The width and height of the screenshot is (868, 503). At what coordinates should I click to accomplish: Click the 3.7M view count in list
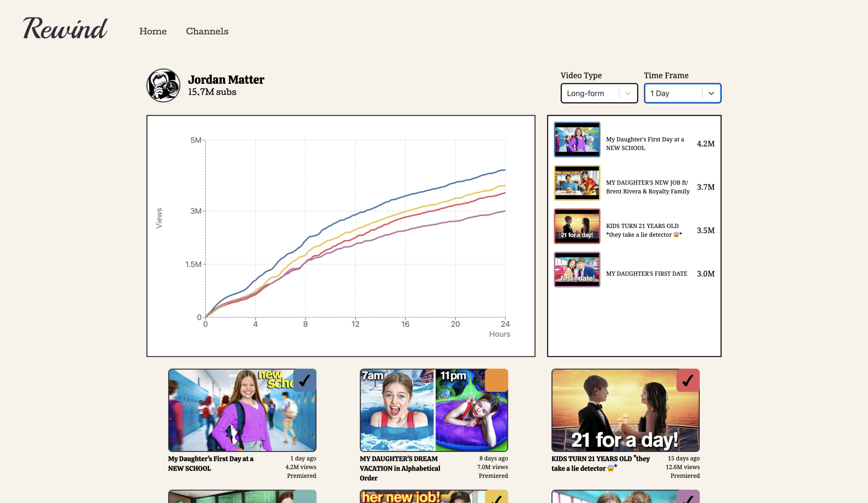(x=706, y=187)
